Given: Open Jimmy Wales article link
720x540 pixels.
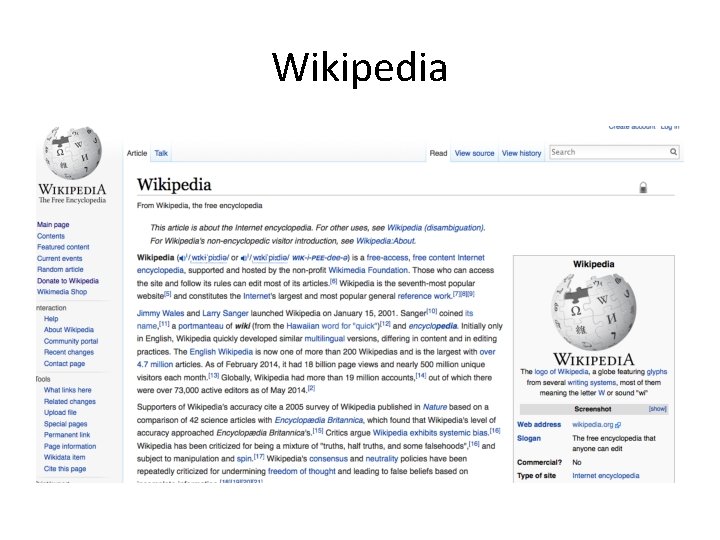Looking at the screenshot, I should point(160,313).
